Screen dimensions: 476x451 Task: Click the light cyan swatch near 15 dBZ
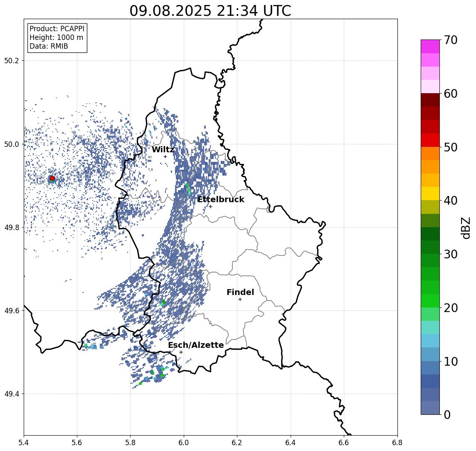pos(430,327)
